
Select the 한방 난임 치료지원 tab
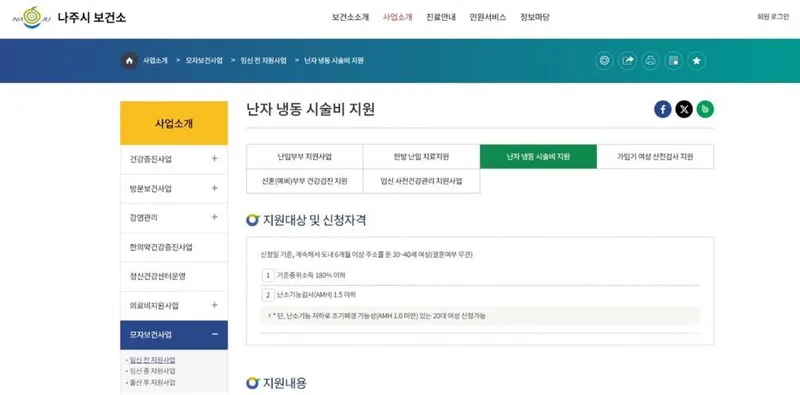tap(421, 157)
